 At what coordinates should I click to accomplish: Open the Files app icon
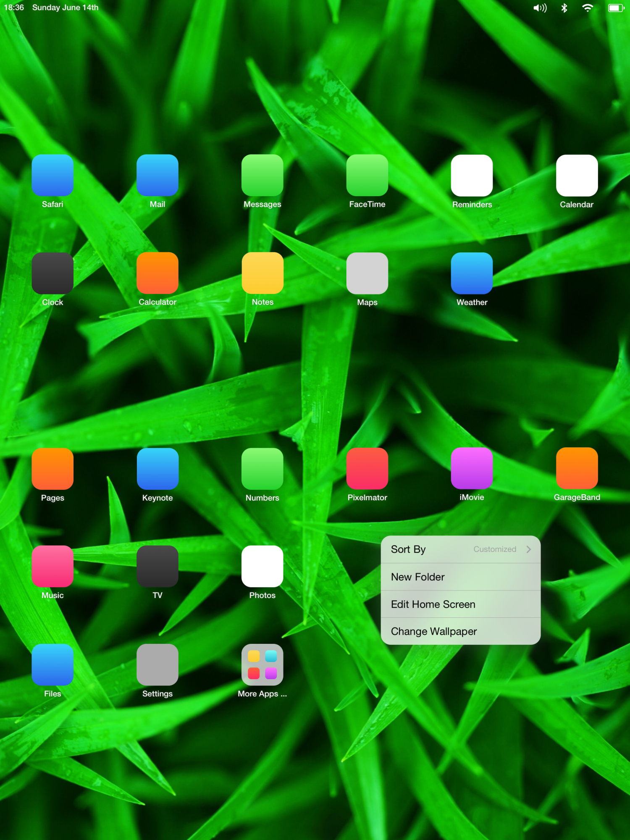click(52, 665)
